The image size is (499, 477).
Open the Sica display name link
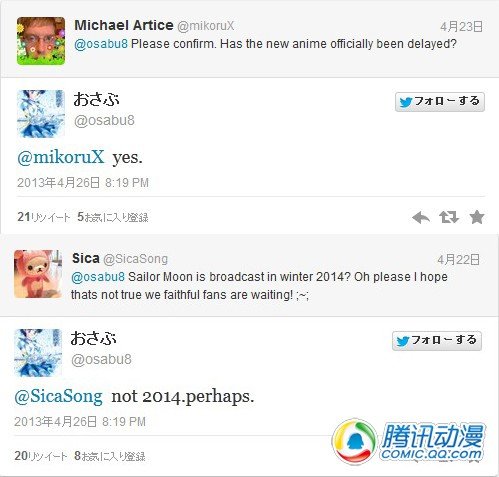pos(86,258)
